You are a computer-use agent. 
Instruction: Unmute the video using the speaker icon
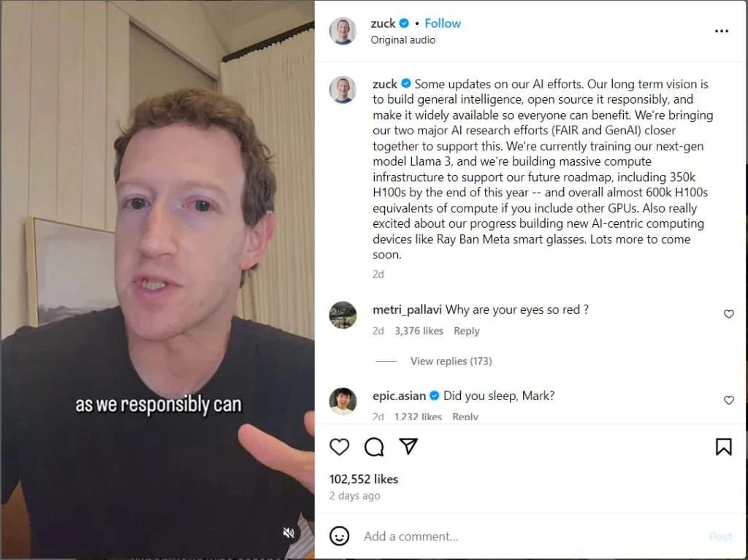point(289,533)
